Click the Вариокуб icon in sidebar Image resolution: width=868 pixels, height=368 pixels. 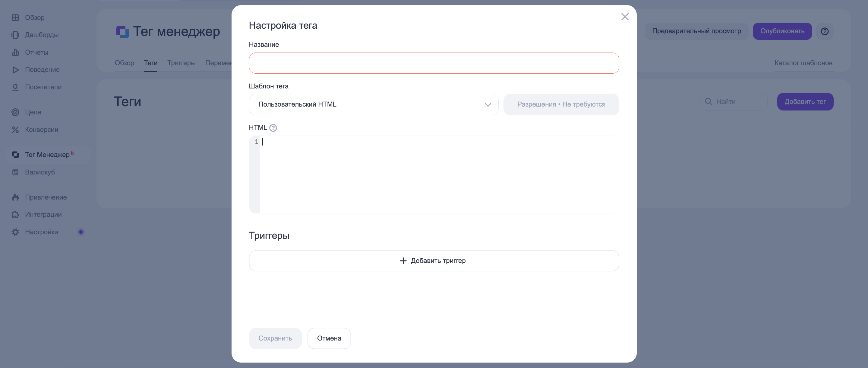pyautogui.click(x=15, y=172)
